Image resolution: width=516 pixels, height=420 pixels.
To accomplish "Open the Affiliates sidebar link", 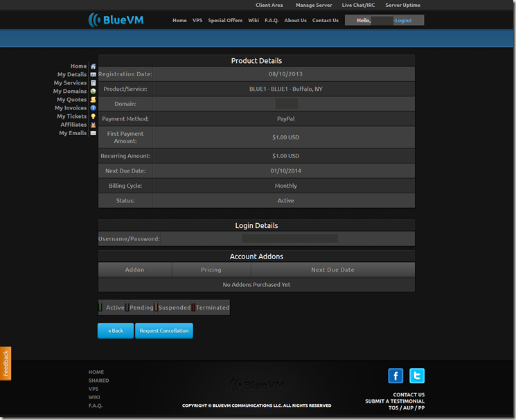I will (x=73, y=125).
